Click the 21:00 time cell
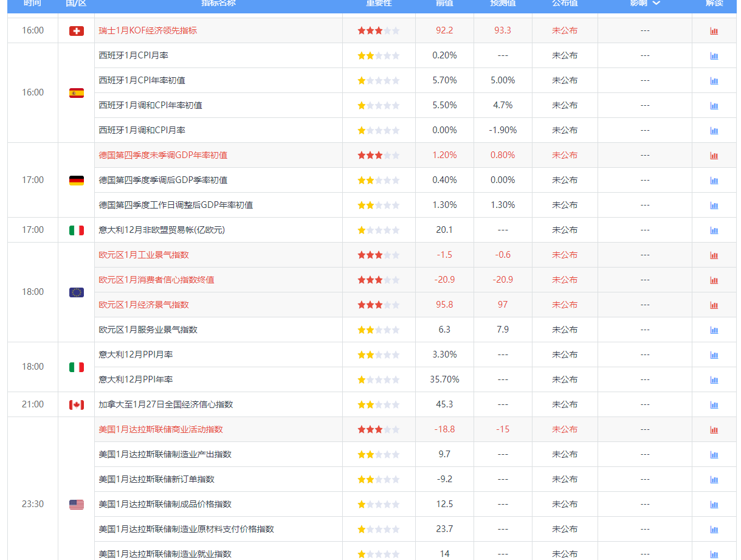741x560 pixels. coord(33,404)
